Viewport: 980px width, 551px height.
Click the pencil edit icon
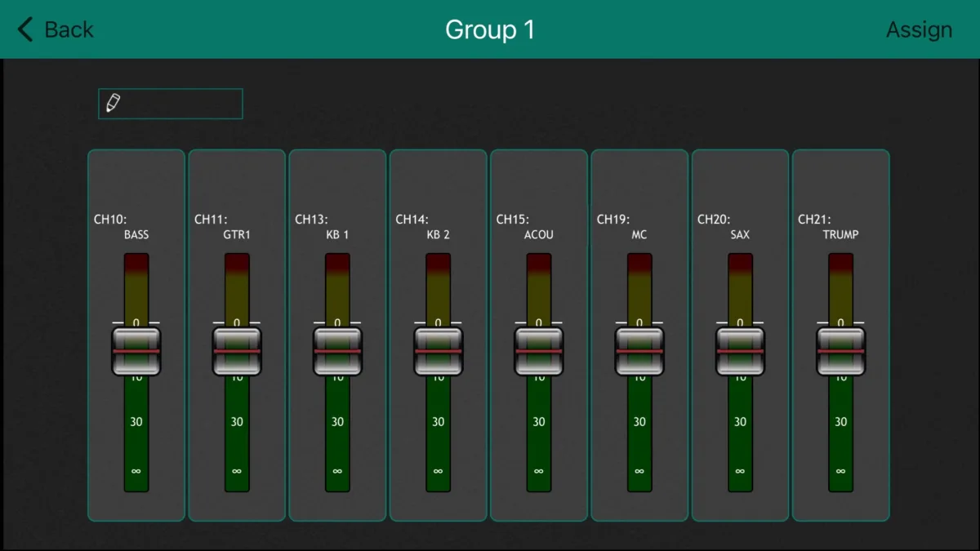(114, 103)
